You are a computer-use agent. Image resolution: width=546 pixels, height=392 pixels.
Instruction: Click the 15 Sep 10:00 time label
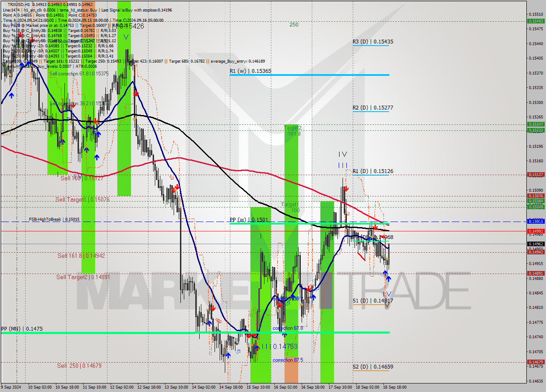click(258, 387)
